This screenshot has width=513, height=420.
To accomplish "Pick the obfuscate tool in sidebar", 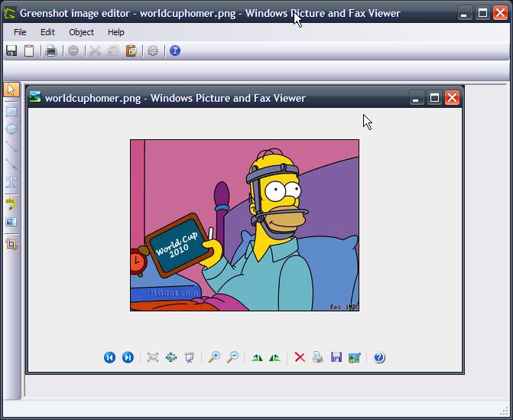I will tap(11, 222).
